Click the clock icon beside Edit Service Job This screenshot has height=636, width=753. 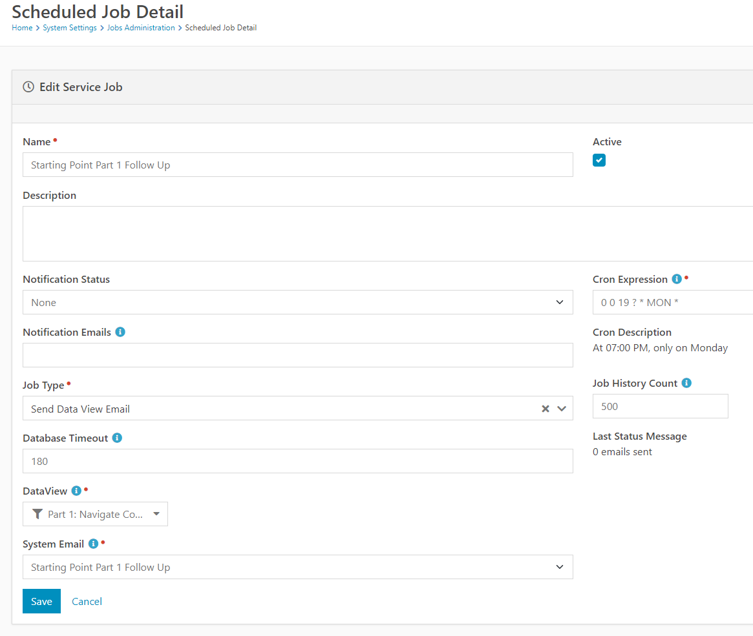coord(29,87)
